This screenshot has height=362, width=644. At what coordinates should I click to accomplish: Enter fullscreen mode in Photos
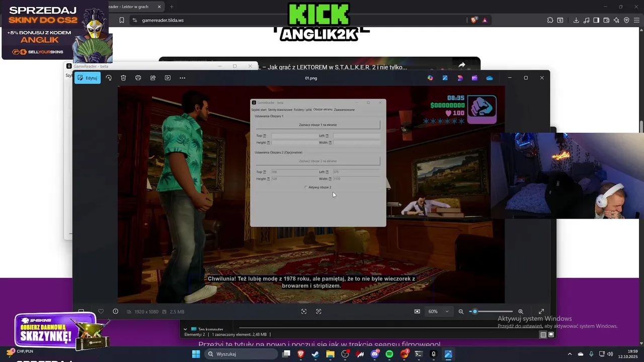click(541, 312)
